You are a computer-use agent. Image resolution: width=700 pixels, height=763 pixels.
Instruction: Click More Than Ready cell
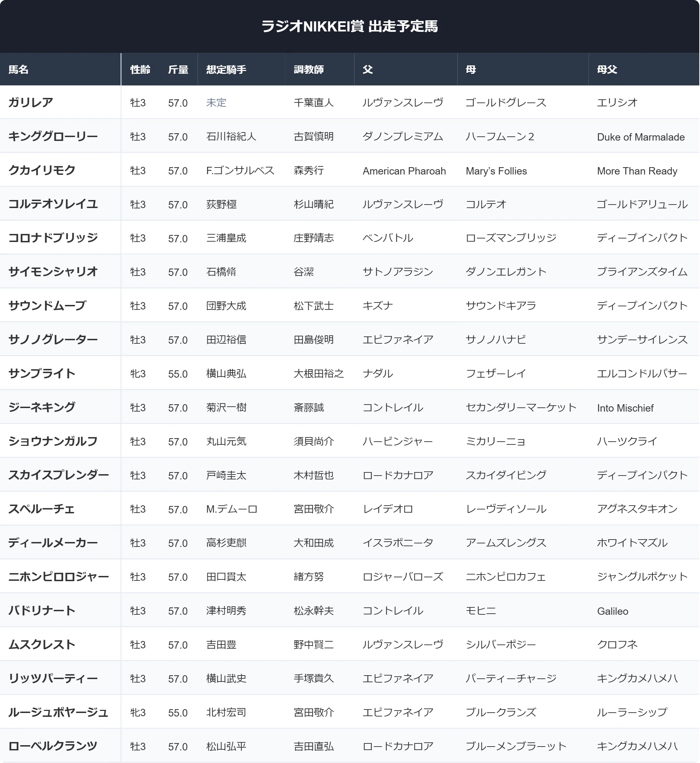[637, 171]
